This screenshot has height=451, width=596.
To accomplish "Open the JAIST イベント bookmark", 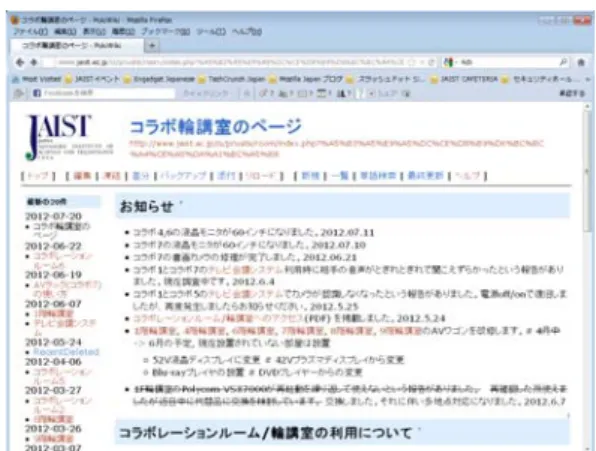I will click(92, 79).
